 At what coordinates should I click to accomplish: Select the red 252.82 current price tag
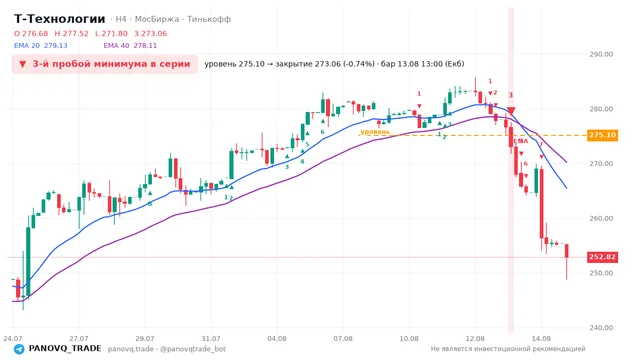point(602,257)
